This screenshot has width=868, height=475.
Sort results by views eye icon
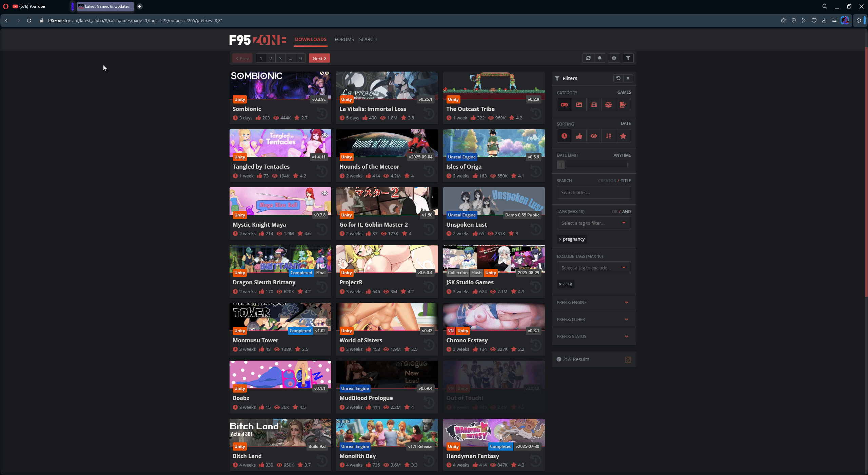click(594, 136)
